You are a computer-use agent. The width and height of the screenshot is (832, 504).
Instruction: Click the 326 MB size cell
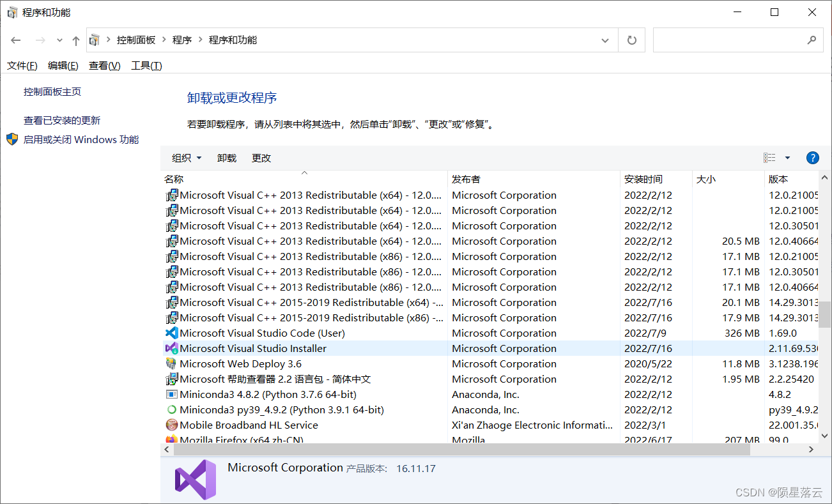pos(743,333)
